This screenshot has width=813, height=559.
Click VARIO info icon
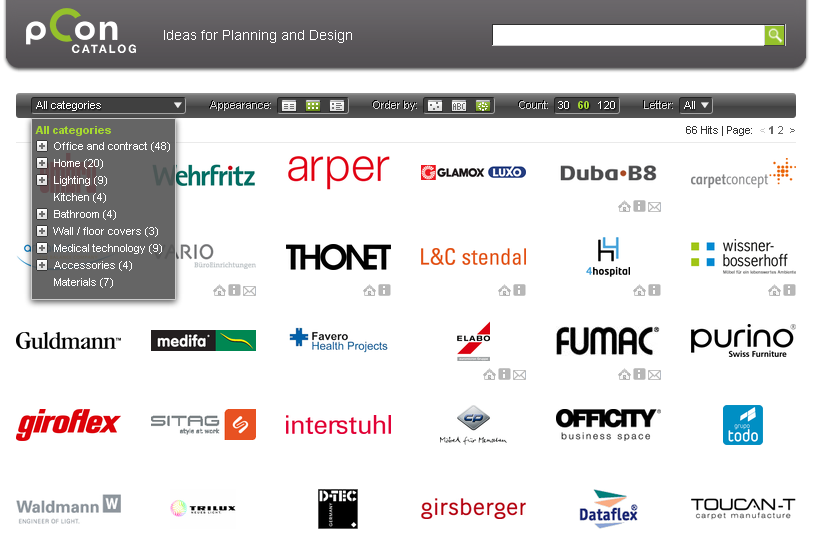click(x=235, y=290)
